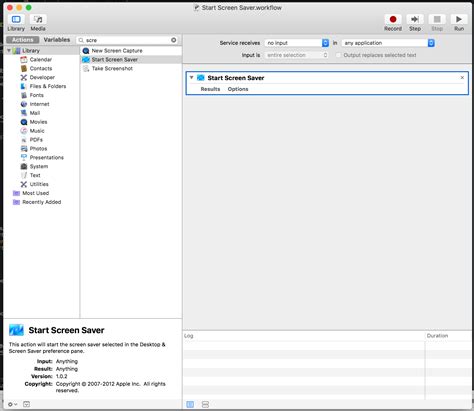The height and width of the screenshot is (411, 474).
Task: Select the System category
Action: (x=39, y=166)
